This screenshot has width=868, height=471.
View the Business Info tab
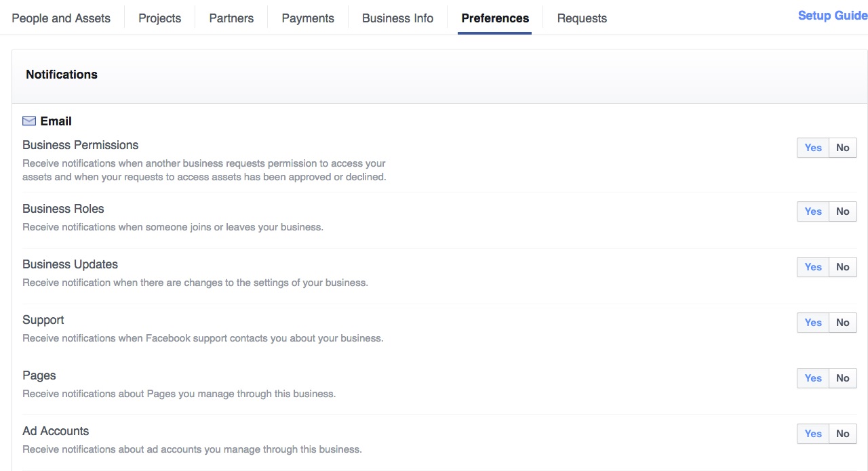(x=397, y=18)
